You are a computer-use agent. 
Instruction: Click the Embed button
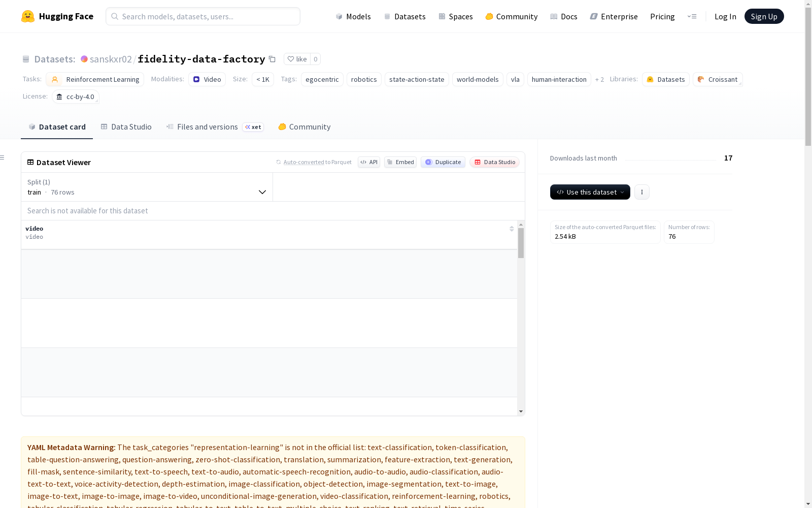[x=400, y=162]
